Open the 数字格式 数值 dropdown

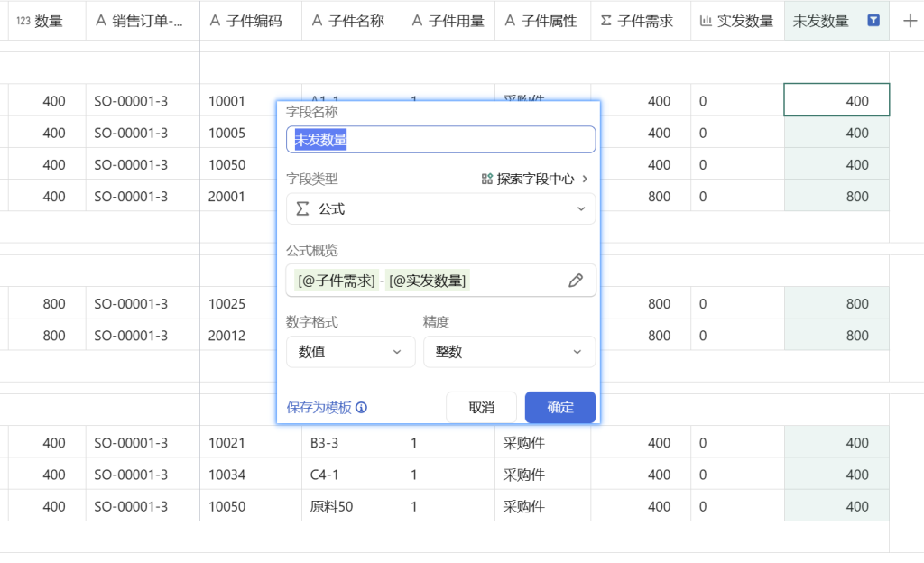click(x=351, y=352)
